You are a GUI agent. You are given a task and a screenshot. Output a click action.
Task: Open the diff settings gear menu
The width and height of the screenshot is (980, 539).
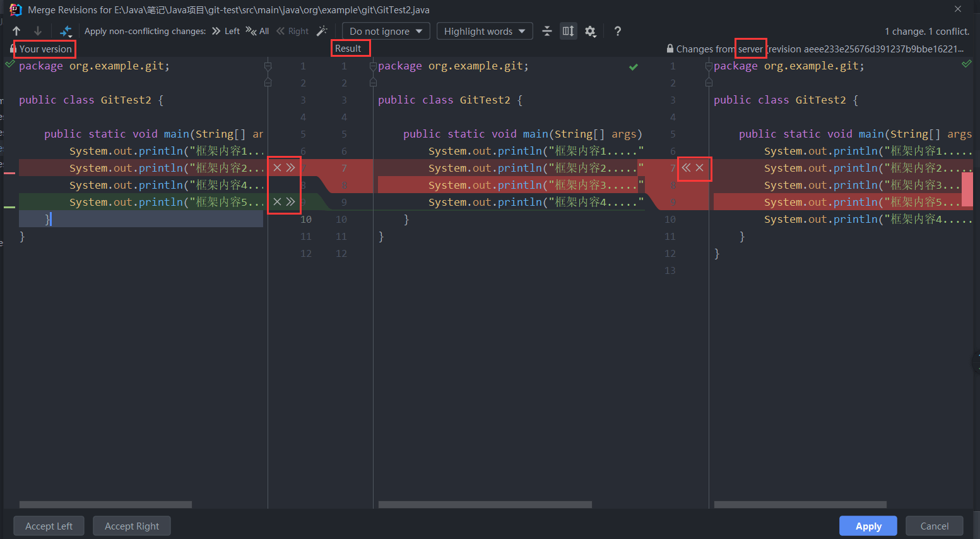(591, 31)
